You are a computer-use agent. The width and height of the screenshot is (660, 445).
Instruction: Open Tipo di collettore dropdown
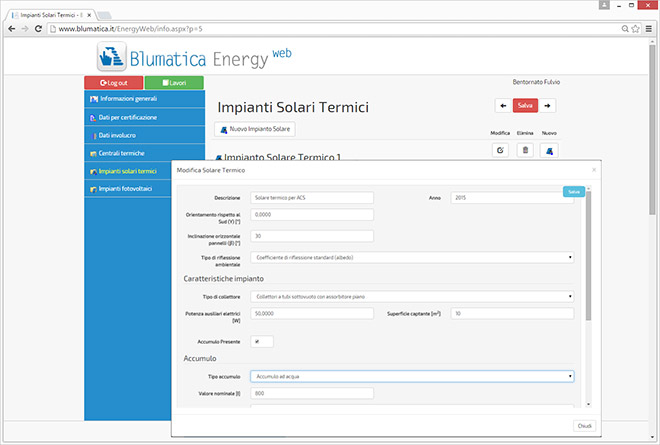[412, 296]
